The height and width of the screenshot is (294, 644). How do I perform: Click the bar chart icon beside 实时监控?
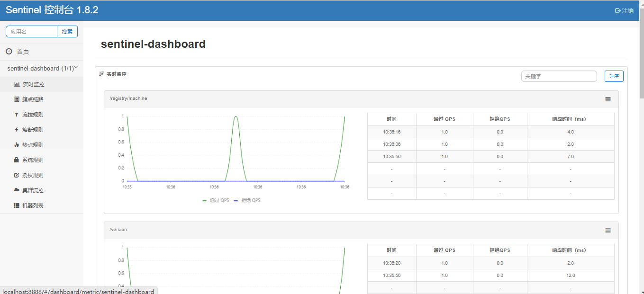[17, 84]
